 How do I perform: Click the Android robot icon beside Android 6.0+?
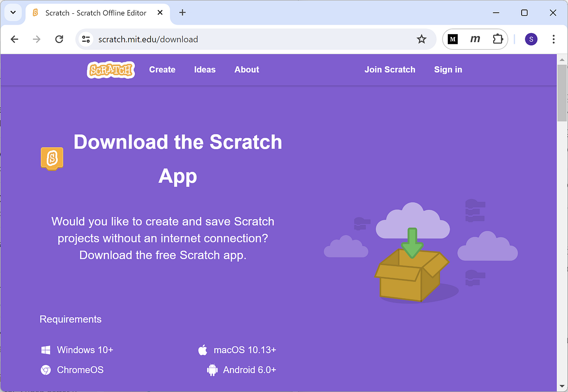point(212,370)
